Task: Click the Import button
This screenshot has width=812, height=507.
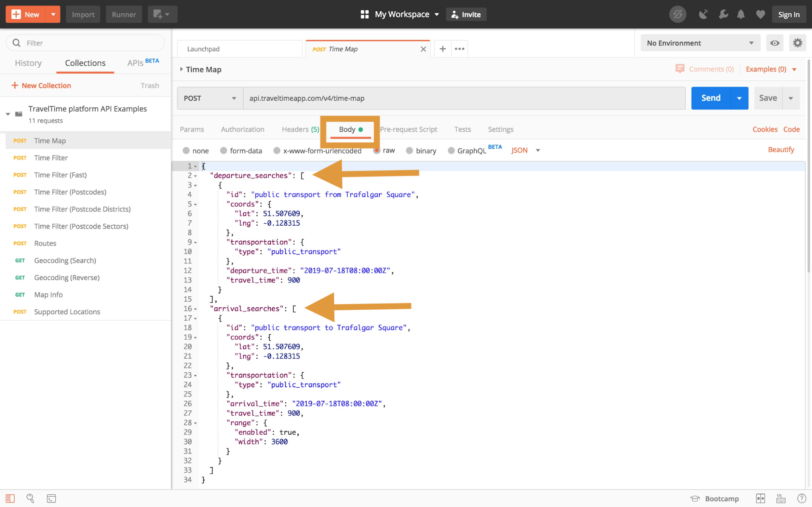Action: 83,14
